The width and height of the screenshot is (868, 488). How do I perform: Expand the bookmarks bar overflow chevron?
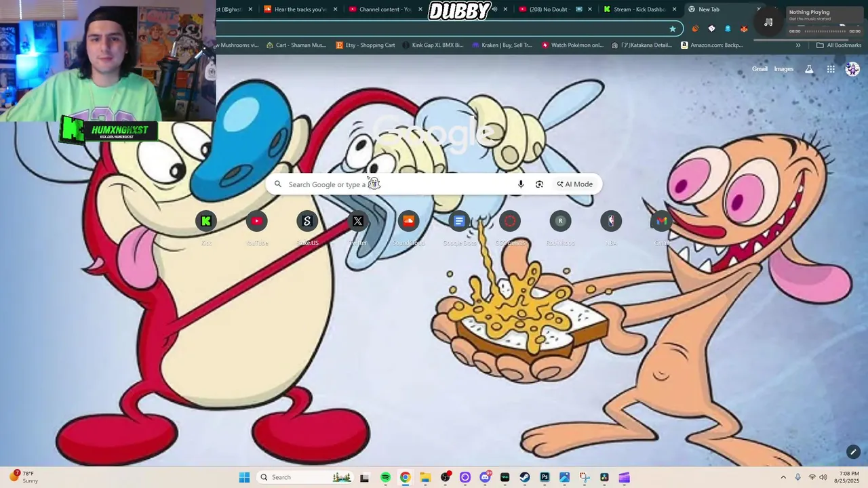(798, 45)
